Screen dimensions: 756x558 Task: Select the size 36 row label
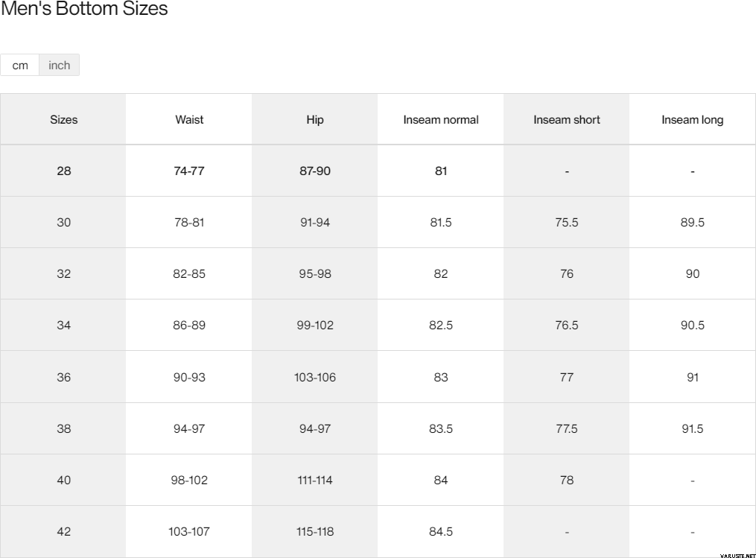(64, 377)
